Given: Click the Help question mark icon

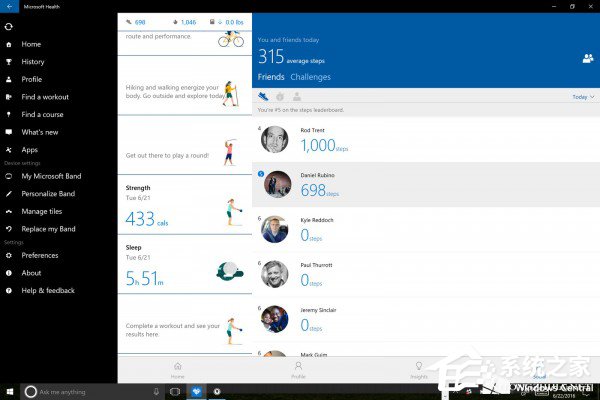Looking at the screenshot, I should pyautogui.click(x=8, y=291).
